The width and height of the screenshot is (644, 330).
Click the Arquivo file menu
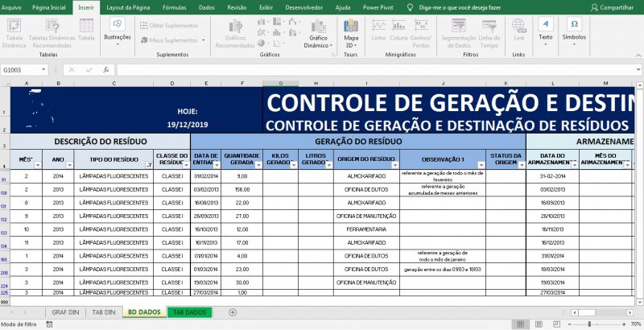click(x=11, y=6)
